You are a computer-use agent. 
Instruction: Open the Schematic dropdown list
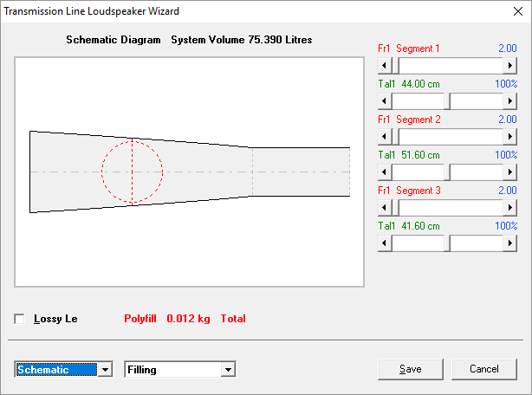pos(105,369)
